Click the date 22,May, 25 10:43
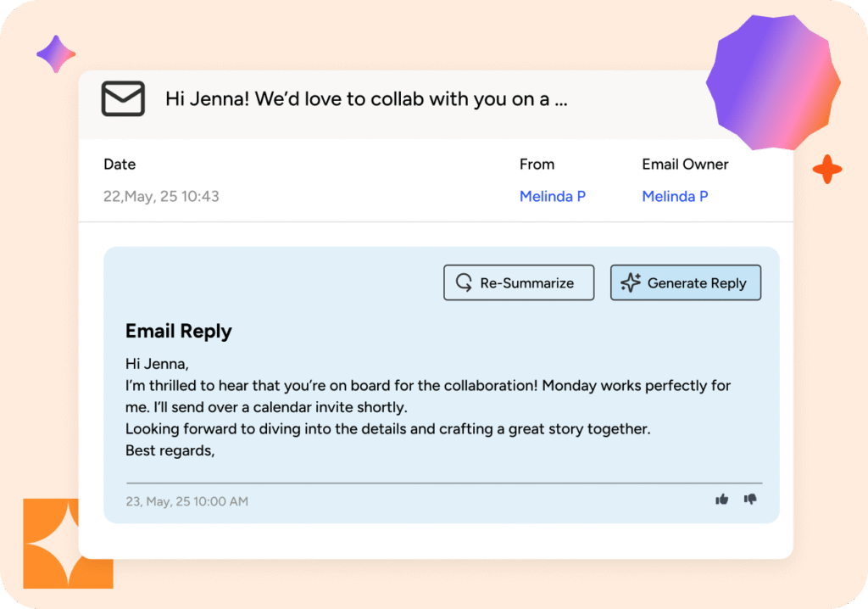 tap(161, 196)
